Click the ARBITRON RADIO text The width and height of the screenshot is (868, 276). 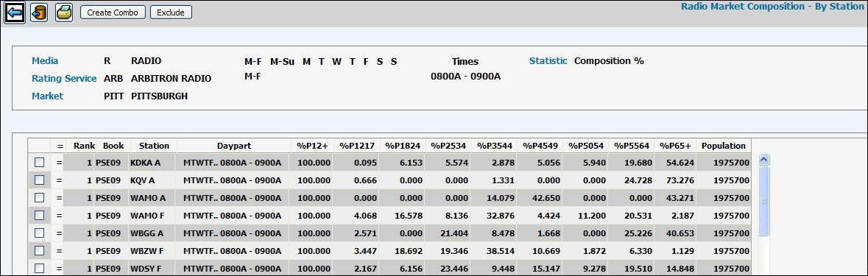coord(171,79)
